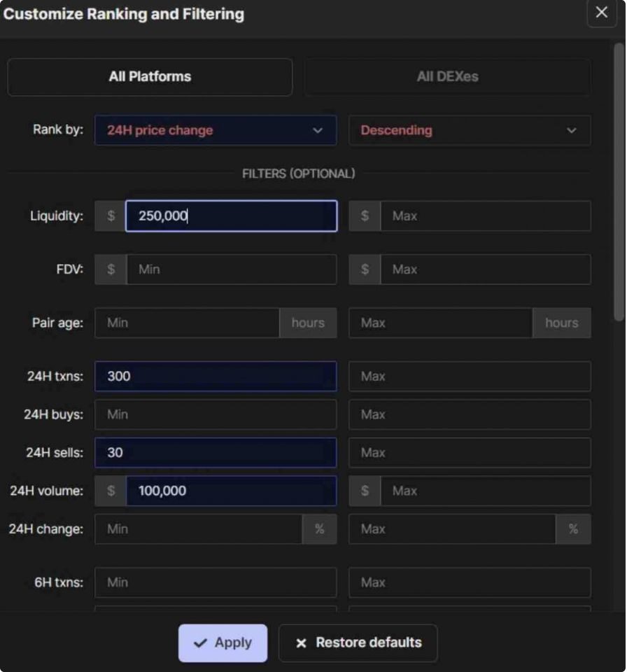Select the 24H txns Max field
The image size is (627, 672).
(470, 377)
